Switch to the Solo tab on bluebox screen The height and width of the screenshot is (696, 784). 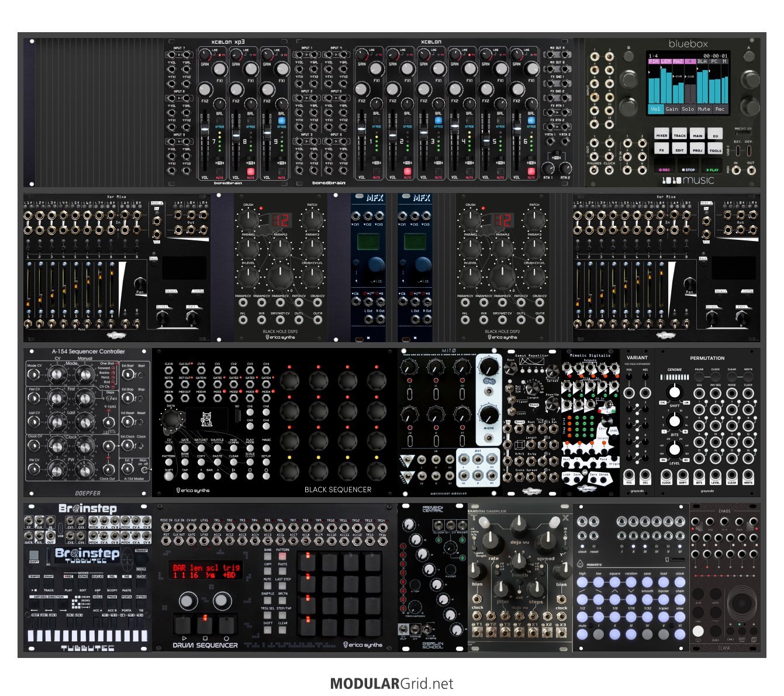click(688, 109)
